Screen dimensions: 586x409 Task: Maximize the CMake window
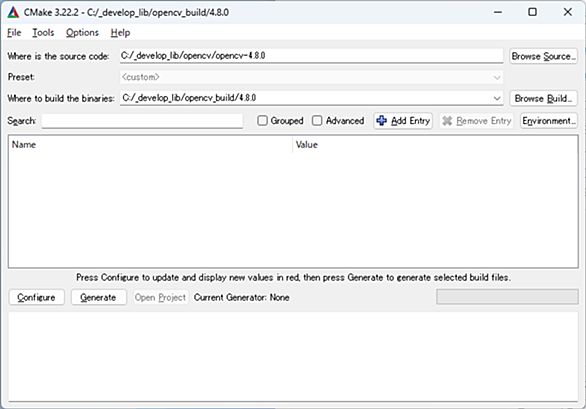(x=532, y=12)
